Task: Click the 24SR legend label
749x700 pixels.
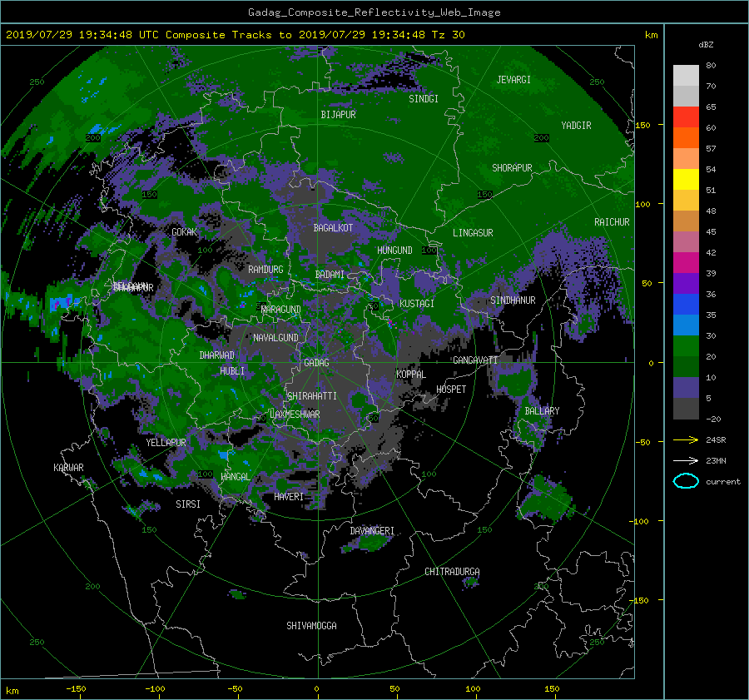Action: (x=716, y=439)
